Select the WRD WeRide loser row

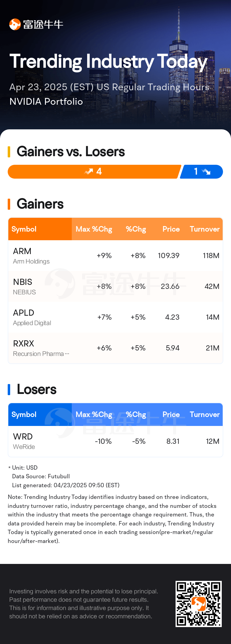click(115, 441)
